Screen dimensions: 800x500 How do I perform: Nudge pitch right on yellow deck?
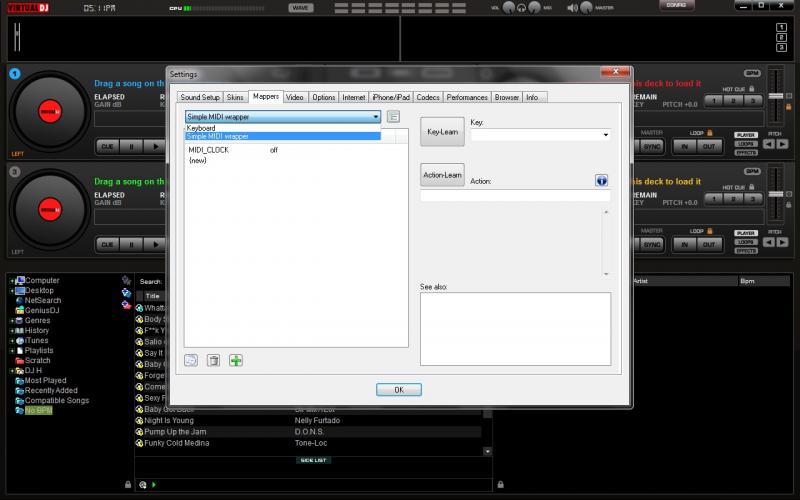point(782,242)
